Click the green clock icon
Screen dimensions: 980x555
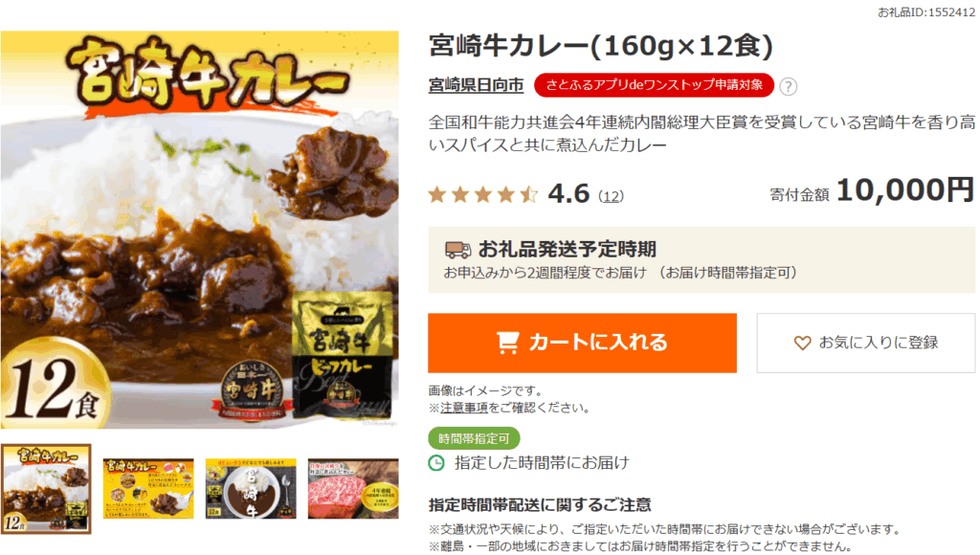tap(436, 463)
